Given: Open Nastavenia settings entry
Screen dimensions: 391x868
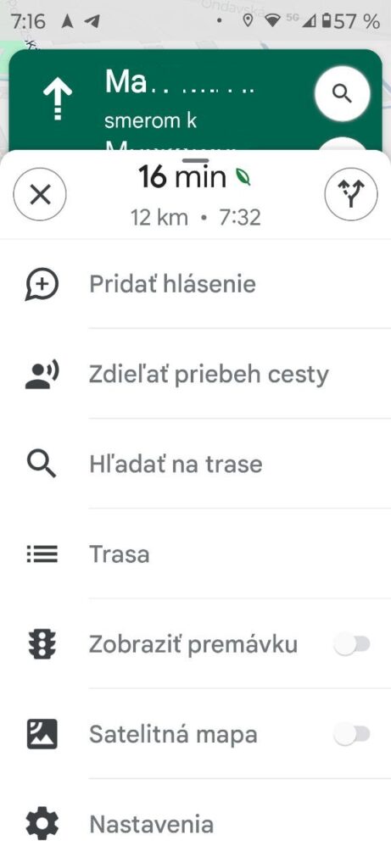Looking at the screenshot, I should point(195,824).
